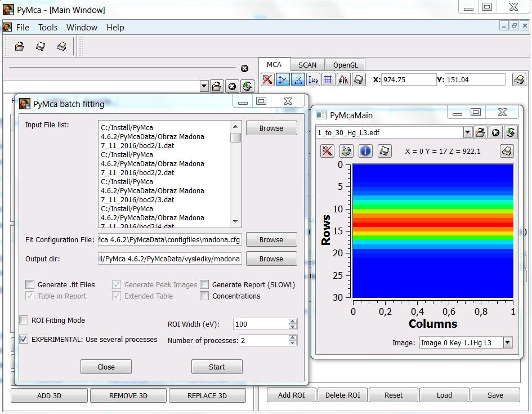Open the main window source selector dropdown arrow
The height and width of the screenshot is (414, 532).
click(204, 86)
